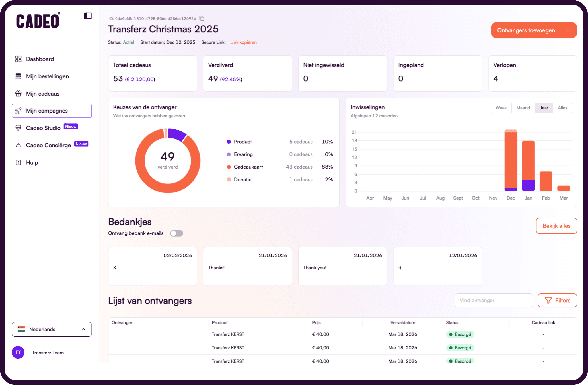Open the three-dot options menu
This screenshot has height=385, width=588.
pyautogui.click(x=569, y=30)
